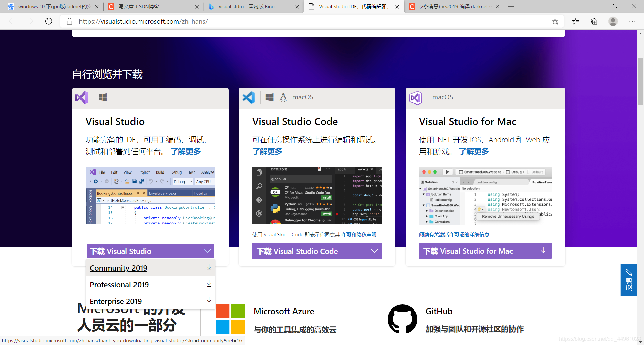Click download arrow next to Enterprise 2019
This screenshot has height=345, width=644.
[x=209, y=300]
